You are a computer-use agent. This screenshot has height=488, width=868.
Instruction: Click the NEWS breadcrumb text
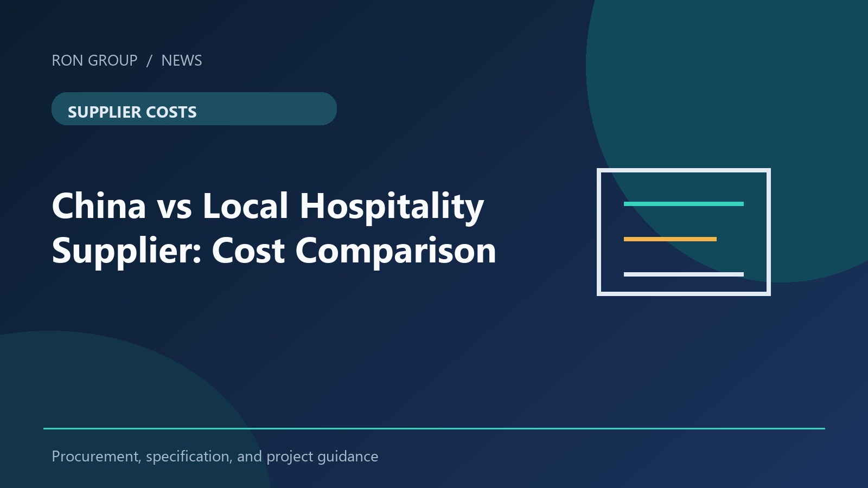coord(182,60)
